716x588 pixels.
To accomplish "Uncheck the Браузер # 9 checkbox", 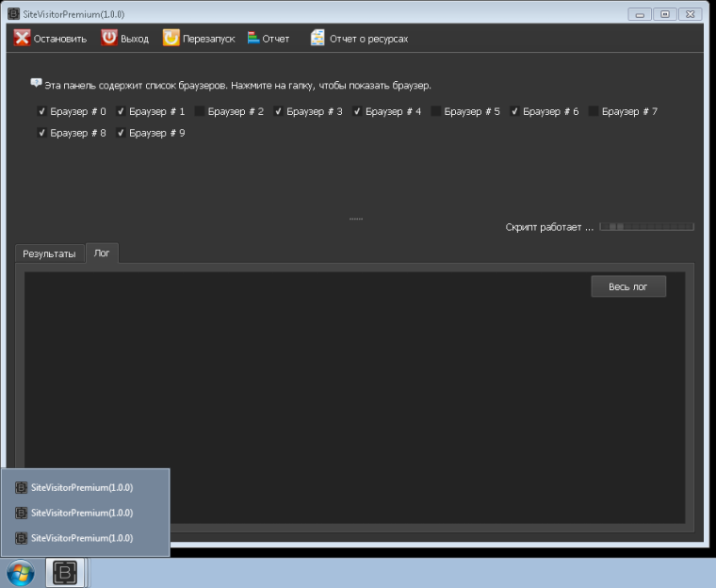I will pyautogui.click(x=122, y=133).
